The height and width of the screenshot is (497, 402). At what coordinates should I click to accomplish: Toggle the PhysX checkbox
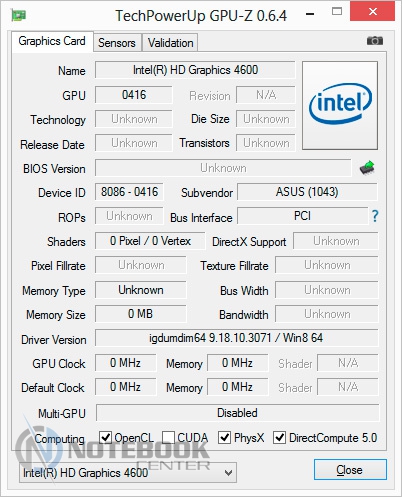coord(224,437)
